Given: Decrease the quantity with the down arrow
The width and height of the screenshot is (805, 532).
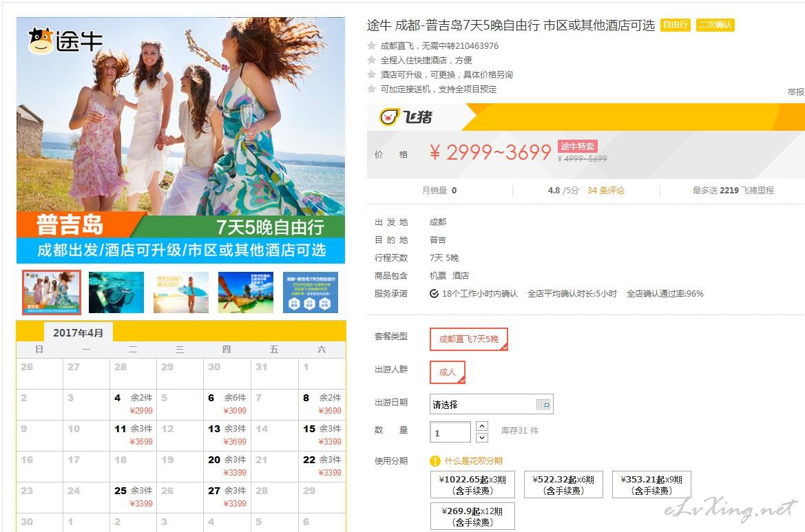Looking at the screenshot, I should [x=481, y=438].
